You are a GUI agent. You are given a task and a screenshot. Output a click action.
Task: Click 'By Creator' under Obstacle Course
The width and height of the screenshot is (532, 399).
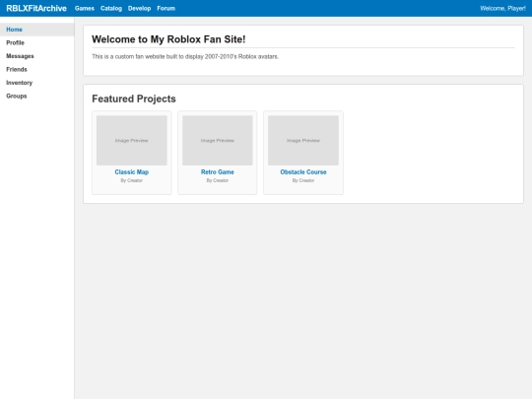point(303,180)
